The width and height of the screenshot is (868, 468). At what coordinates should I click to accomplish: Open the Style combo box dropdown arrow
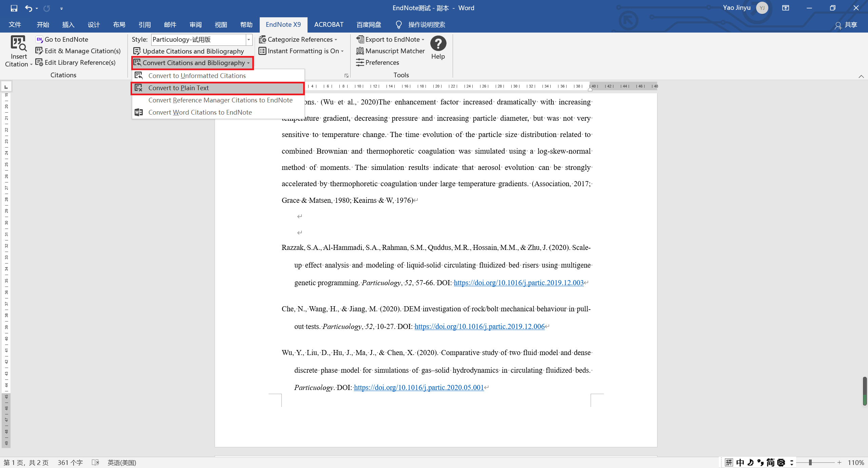coord(249,40)
